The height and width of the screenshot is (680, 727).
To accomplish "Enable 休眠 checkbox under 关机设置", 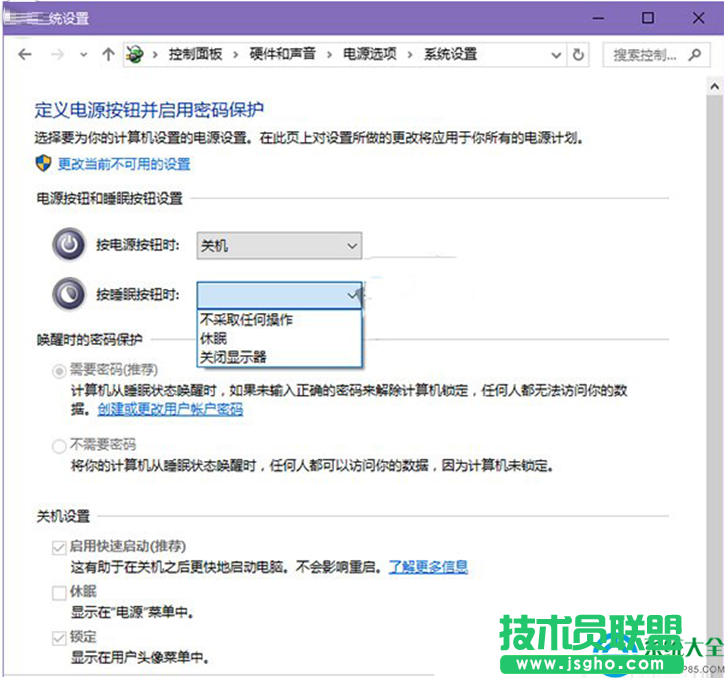I will pos(59,593).
